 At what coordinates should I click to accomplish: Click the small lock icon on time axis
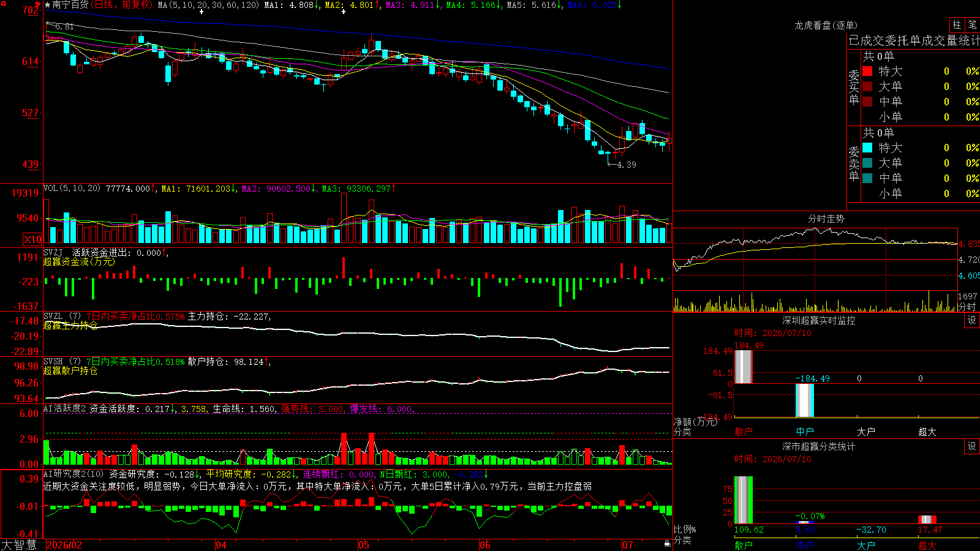click(667, 543)
